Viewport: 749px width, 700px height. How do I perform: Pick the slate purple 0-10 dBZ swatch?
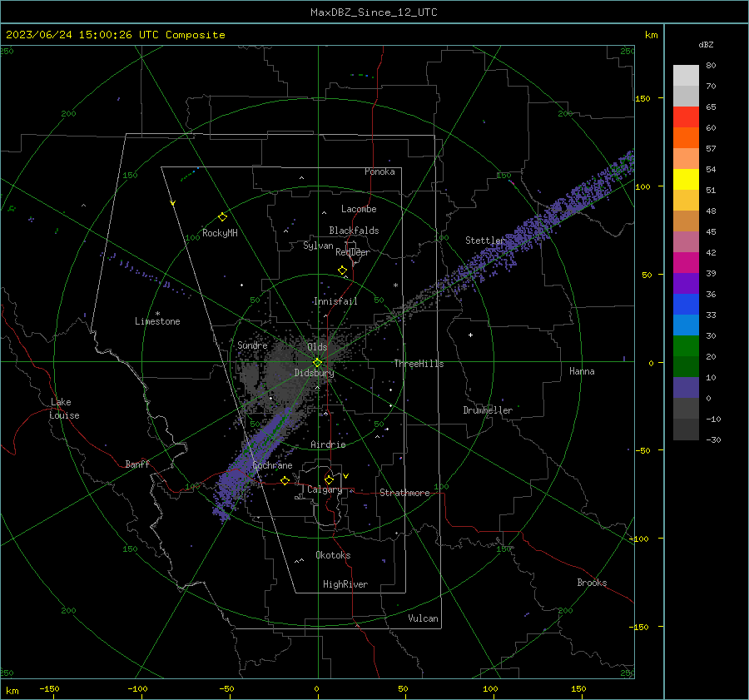point(686,388)
